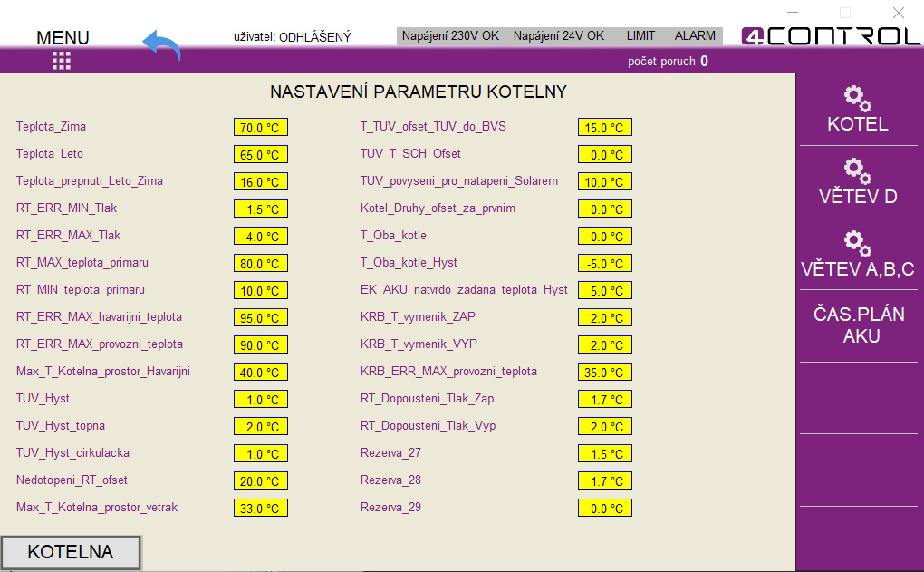
Task: Click the KRB_T_vymenik_ZAP label
Action: [x=418, y=316]
